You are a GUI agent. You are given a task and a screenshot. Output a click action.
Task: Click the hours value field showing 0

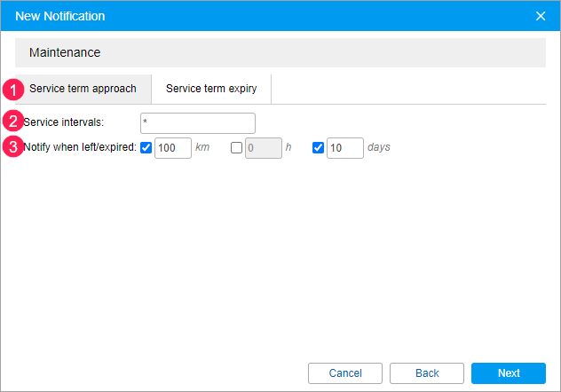click(x=263, y=148)
